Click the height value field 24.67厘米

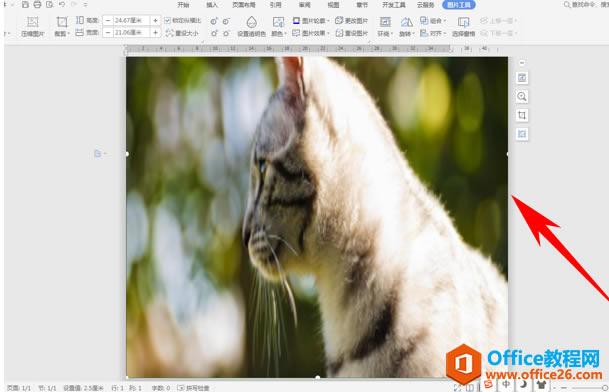click(x=131, y=20)
